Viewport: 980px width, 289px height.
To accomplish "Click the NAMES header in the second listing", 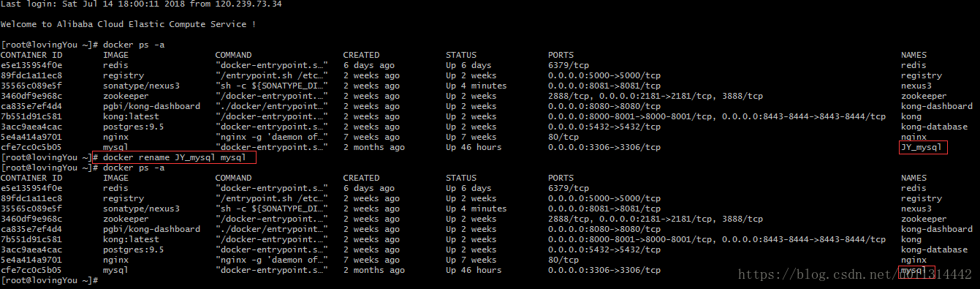I will (913, 179).
